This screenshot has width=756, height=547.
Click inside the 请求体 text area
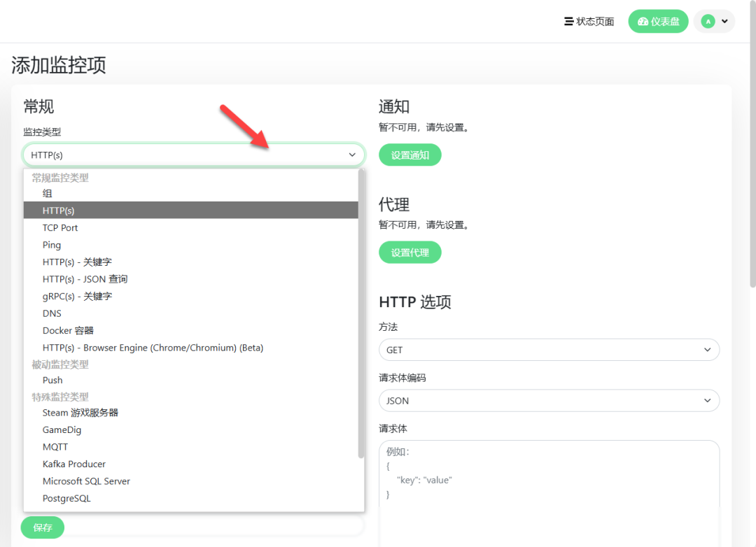pyautogui.click(x=549, y=490)
